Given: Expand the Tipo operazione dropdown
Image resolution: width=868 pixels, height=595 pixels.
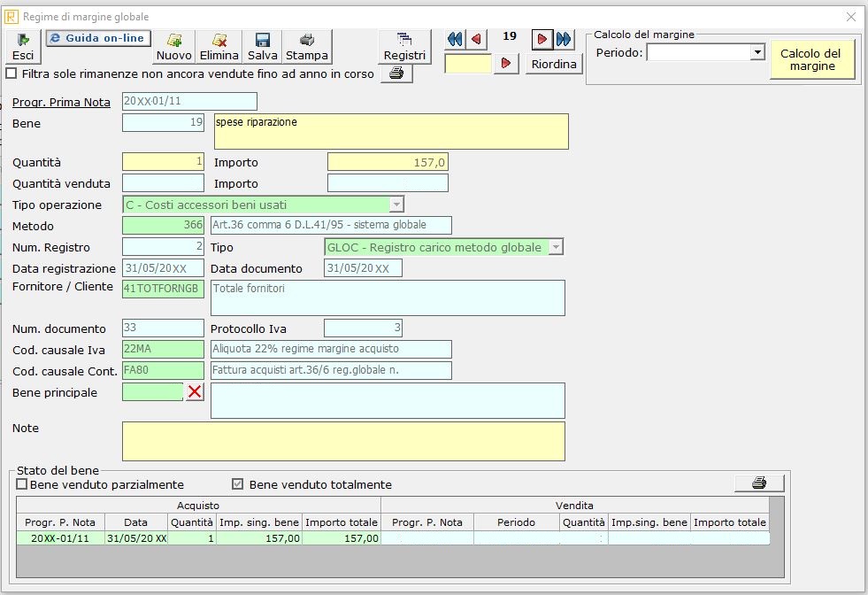Looking at the screenshot, I should (396, 205).
